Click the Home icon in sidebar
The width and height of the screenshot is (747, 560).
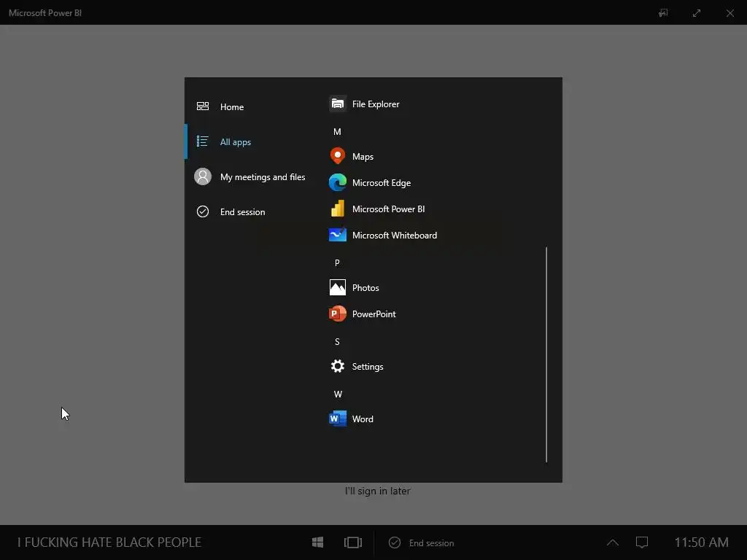pos(203,106)
